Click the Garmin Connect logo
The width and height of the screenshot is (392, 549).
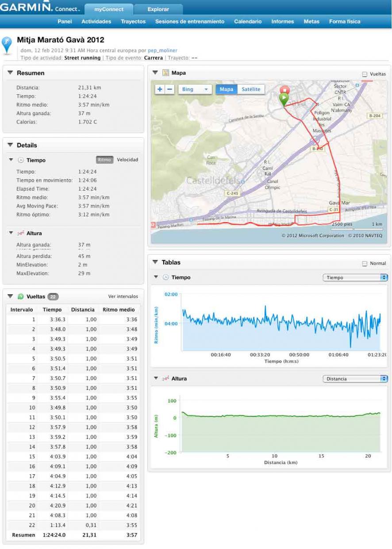pos(40,8)
